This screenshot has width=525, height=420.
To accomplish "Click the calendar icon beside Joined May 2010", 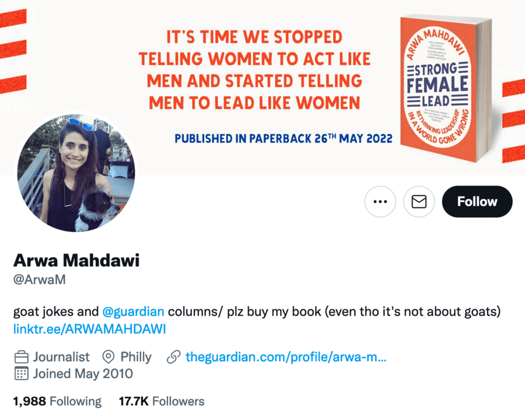I will point(22,374).
